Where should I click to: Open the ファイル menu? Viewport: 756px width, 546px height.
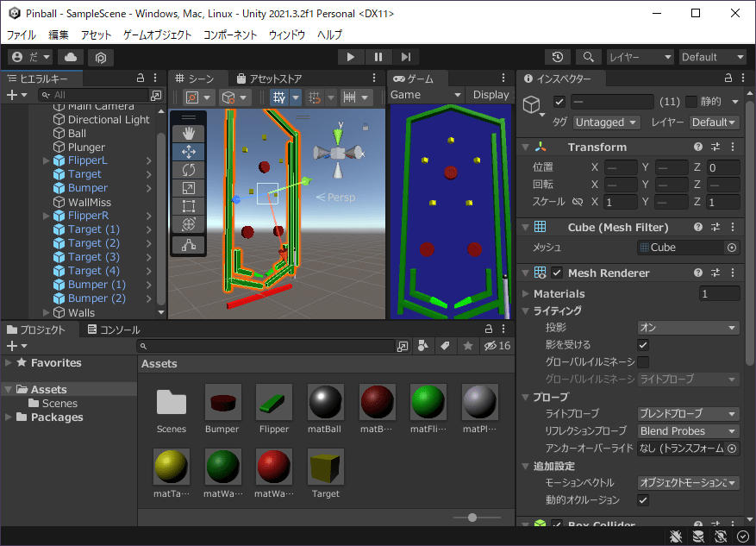pyautogui.click(x=22, y=35)
